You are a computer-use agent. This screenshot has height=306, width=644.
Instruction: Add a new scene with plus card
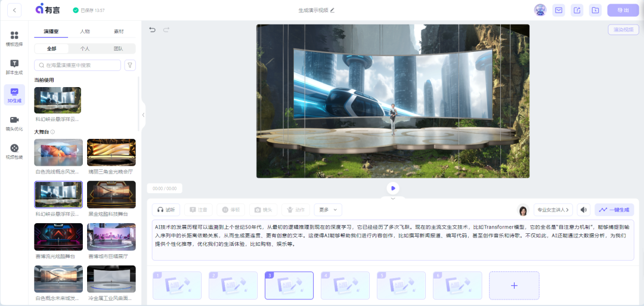[514, 286]
